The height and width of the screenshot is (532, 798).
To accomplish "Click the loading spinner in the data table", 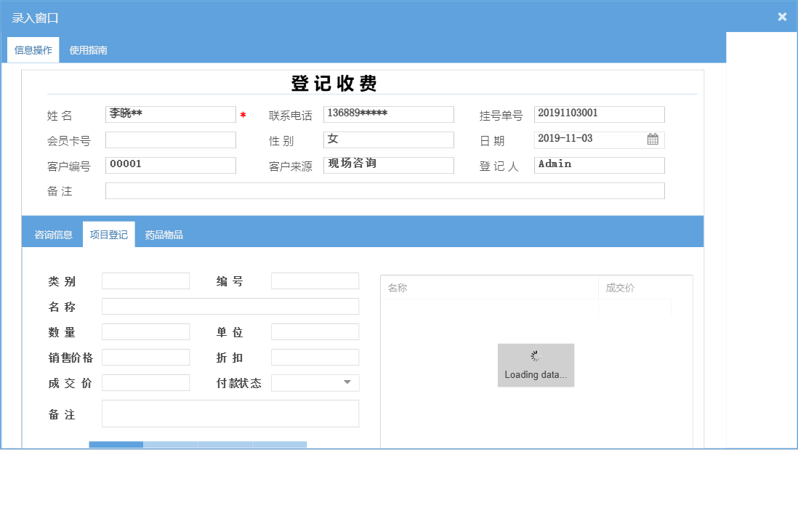I will tap(536, 355).
